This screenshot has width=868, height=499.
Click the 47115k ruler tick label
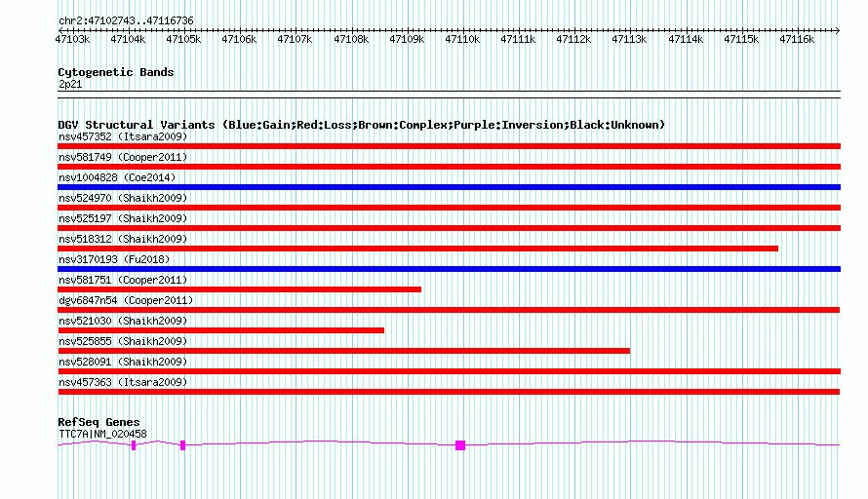coord(742,39)
